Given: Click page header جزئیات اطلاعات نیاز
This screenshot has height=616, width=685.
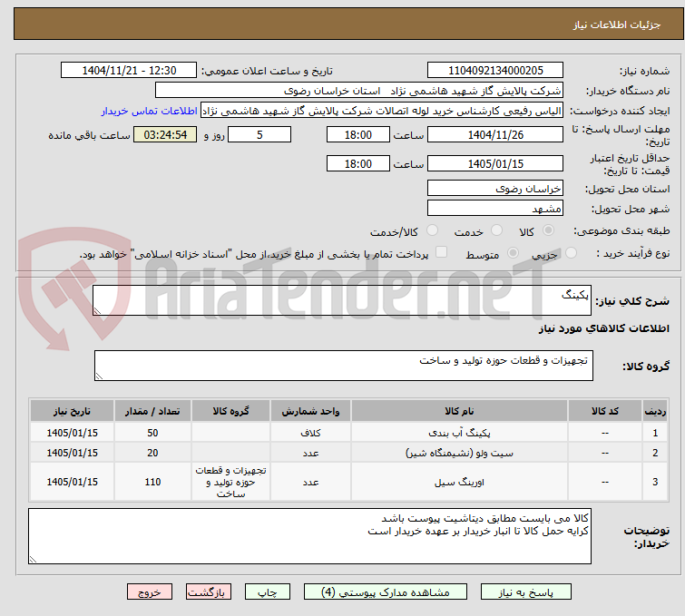Looking at the screenshot, I should point(617,24).
